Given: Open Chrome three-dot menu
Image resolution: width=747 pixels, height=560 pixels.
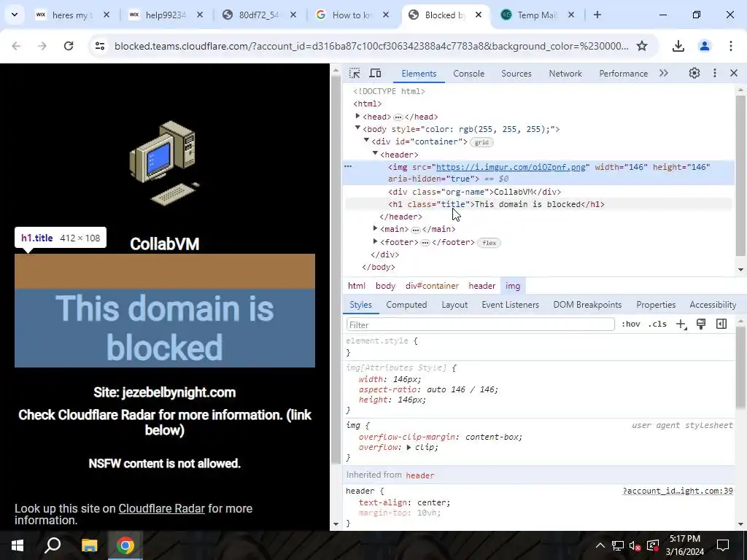Looking at the screenshot, I should tap(731, 46).
